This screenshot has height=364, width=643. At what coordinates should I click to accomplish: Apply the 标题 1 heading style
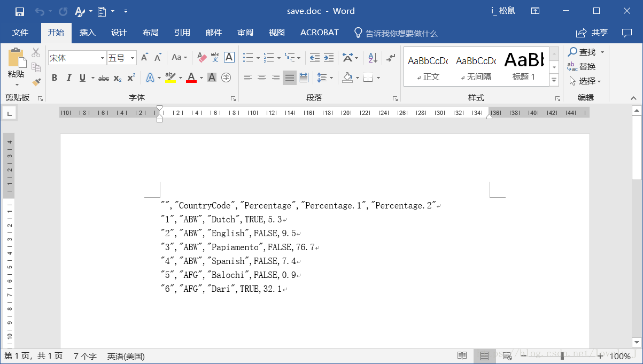[524, 66]
